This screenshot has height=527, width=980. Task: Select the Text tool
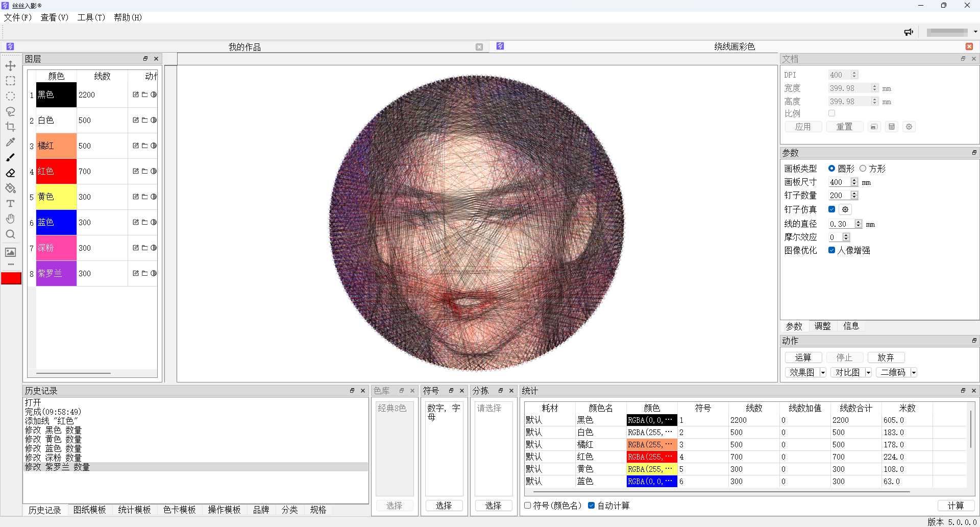click(10, 204)
